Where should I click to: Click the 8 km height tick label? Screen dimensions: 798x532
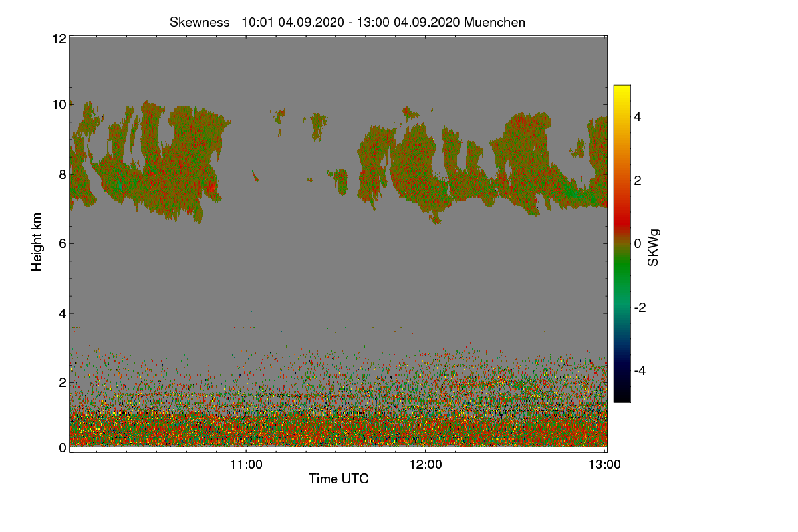(63, 174)
